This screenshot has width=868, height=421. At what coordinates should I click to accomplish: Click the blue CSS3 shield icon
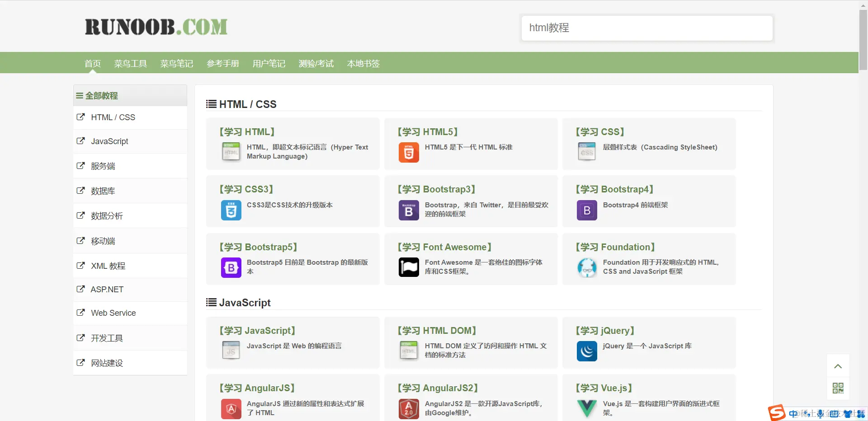(x=231, y=210)
